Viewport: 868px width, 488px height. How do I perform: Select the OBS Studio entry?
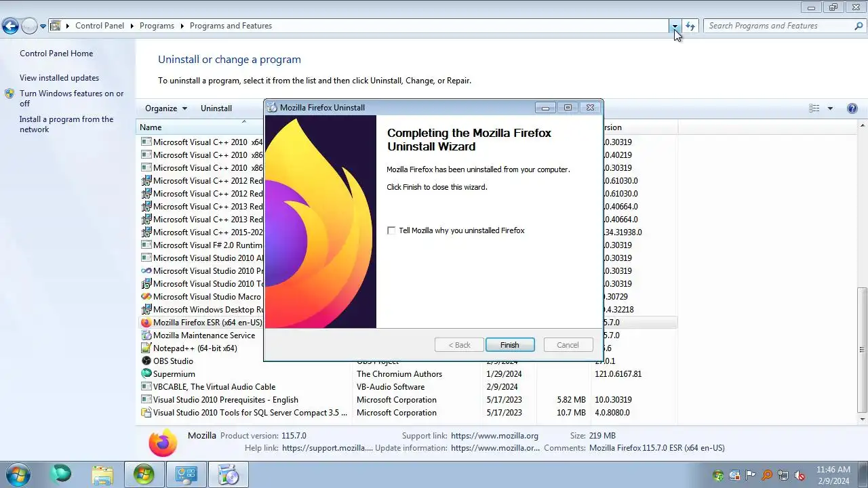[407, 361]
